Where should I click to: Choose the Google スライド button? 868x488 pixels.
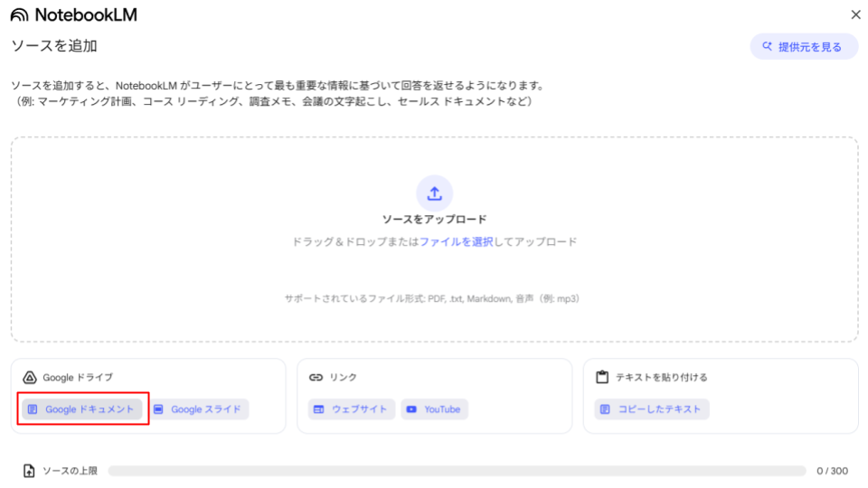tap(199, 409)
